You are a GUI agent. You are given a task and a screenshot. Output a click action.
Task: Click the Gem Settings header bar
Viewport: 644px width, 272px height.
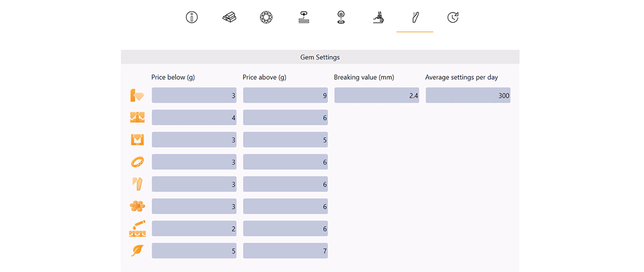click(x=320, y=57)
